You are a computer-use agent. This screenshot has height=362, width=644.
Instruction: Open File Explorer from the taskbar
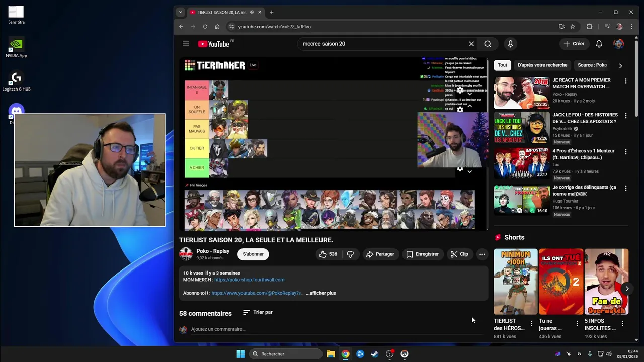pos(331,354)
